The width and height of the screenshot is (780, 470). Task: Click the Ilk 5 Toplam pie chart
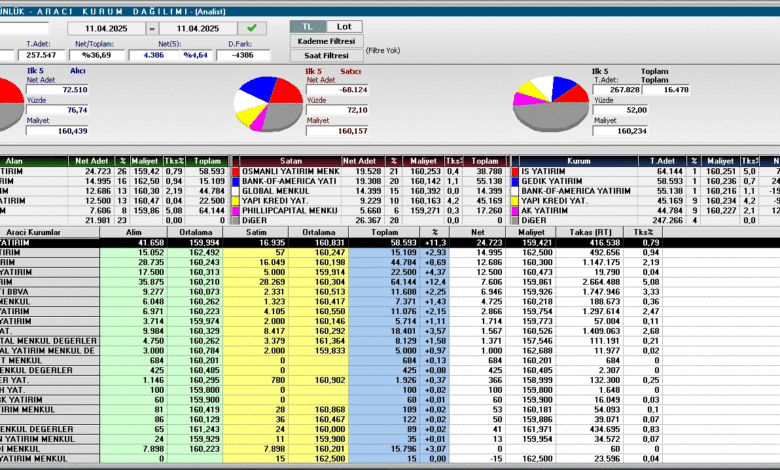tap(551, 103)
